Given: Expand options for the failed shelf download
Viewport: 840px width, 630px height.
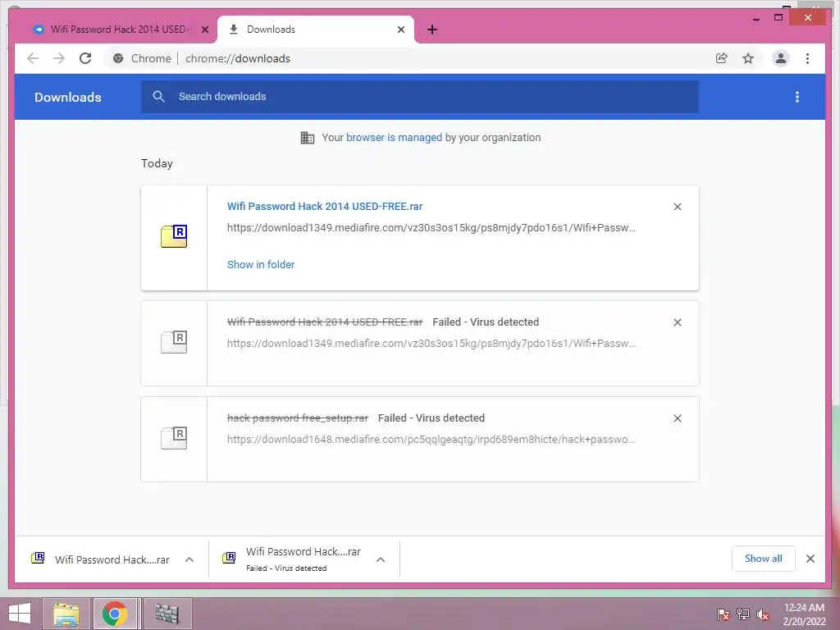Looking at the screenshot, I should (381, 559).
